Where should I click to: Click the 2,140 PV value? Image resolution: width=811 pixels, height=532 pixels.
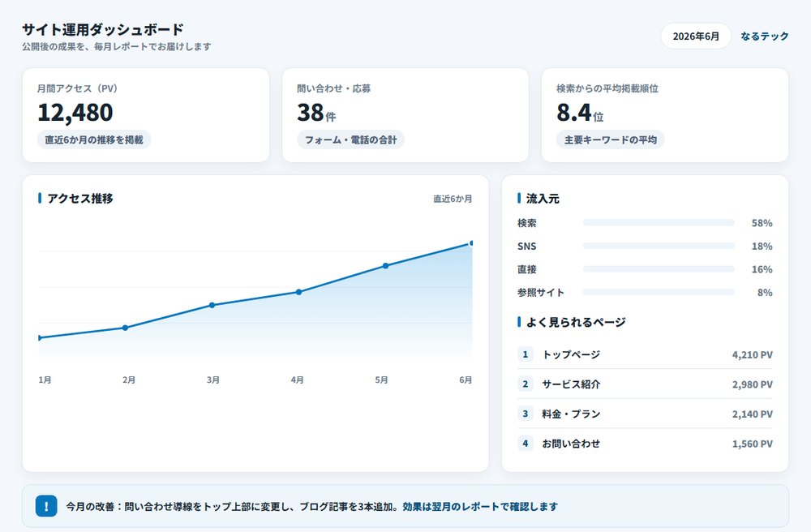[x=752, y=414]
